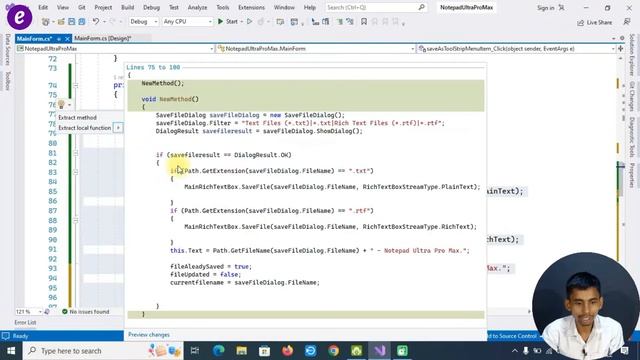Open the Test menu

pos(173,7)
